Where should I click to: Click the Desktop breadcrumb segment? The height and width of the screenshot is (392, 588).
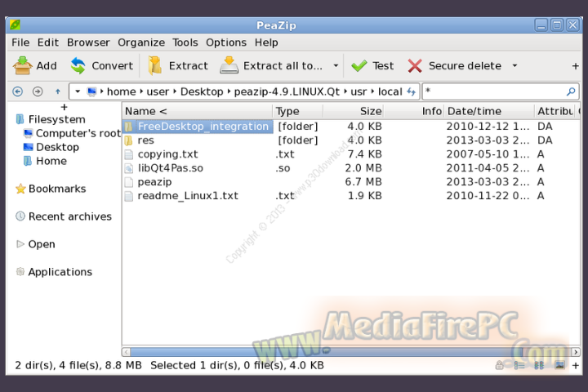click(x=202, y=91)
